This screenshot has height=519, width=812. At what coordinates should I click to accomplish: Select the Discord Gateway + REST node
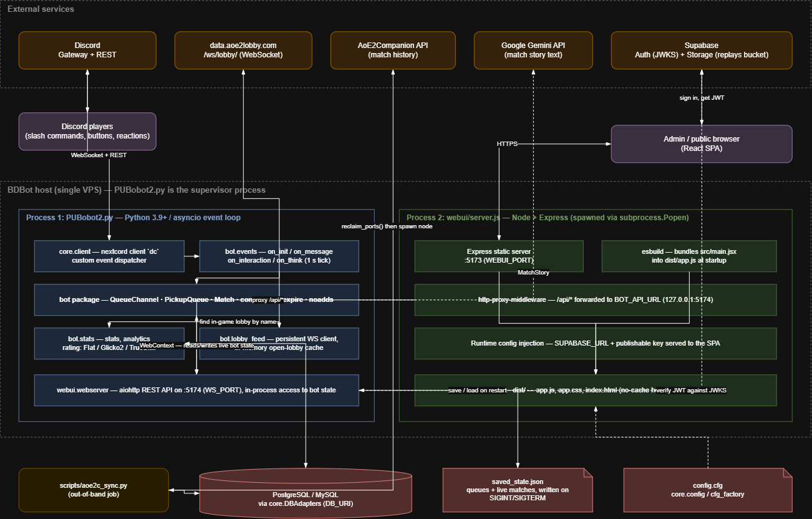pyautogui.click(x=87, y=50)
